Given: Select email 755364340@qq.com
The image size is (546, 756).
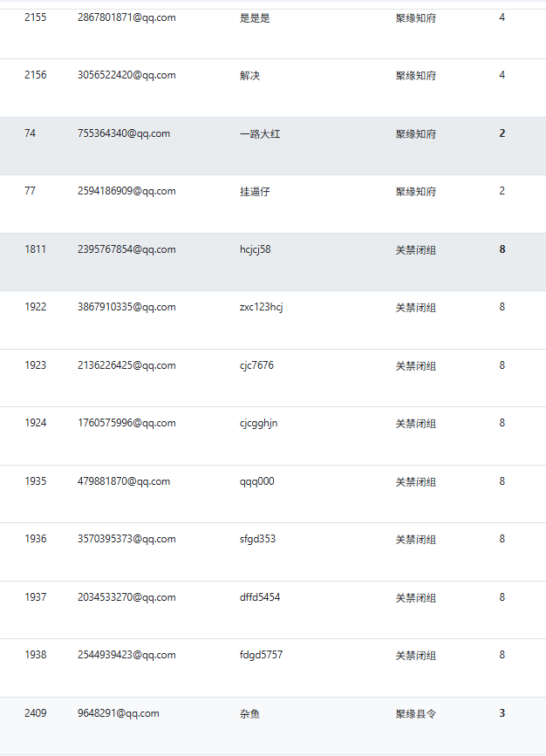Looking at the screenshot, I should [124, 133].
